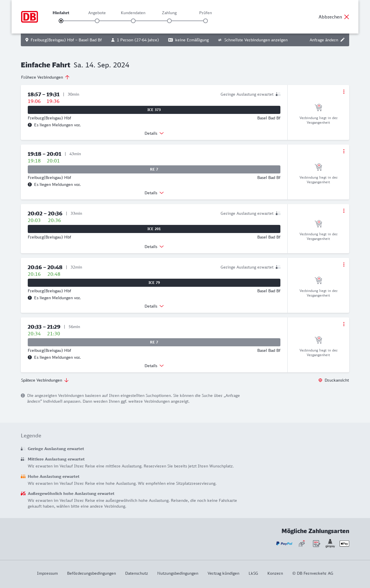Open the Impressum footer link
Screen dimensions: 370x588
pos(47,573)
